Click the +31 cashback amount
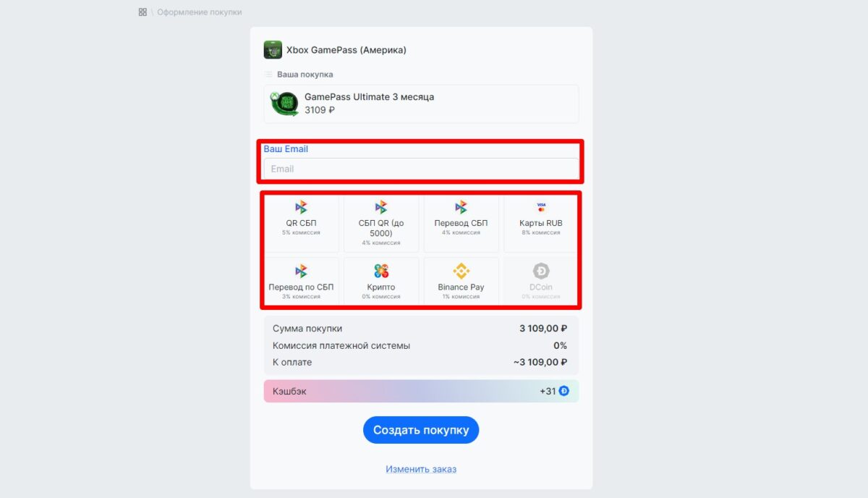 point(548,391)
